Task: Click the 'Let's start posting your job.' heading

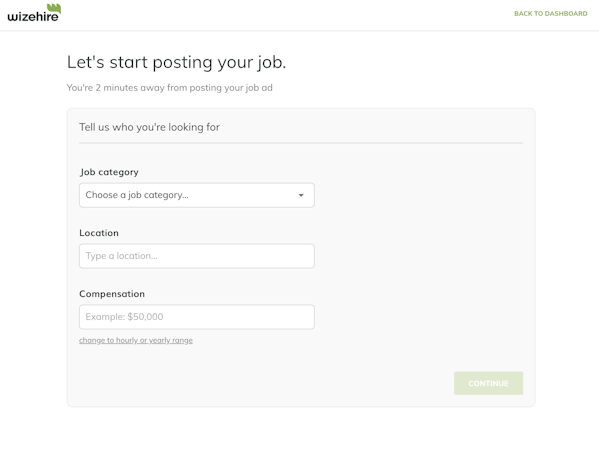Action: pyautogui.click(x=176, y=62)
